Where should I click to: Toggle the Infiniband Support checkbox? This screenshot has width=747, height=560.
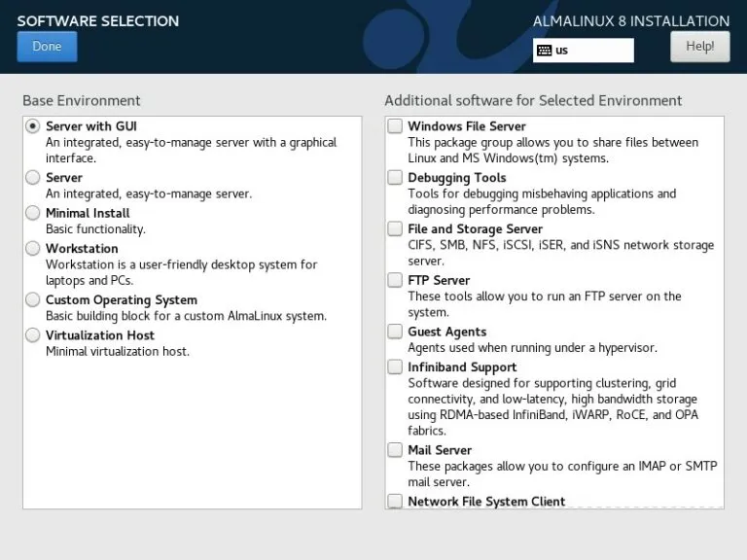click(395, 367)
